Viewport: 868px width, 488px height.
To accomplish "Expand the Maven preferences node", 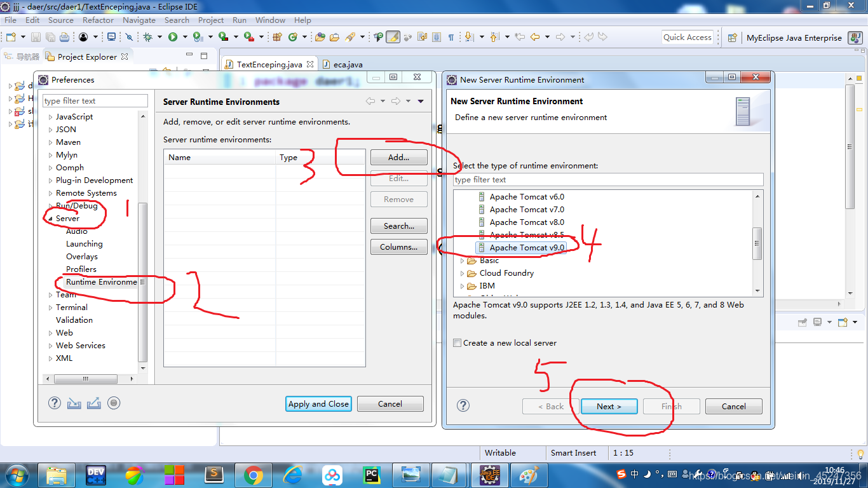I will coord(51,142).
